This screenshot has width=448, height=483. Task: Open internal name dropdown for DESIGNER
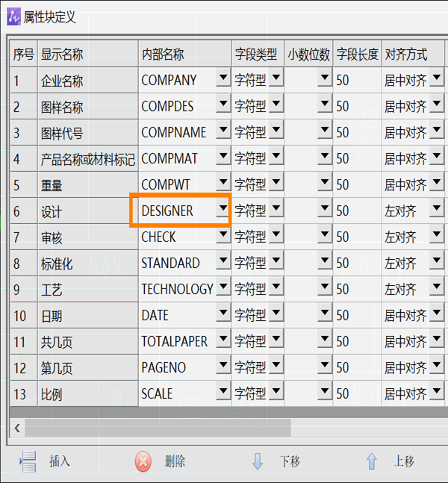(x=223, y=208)
